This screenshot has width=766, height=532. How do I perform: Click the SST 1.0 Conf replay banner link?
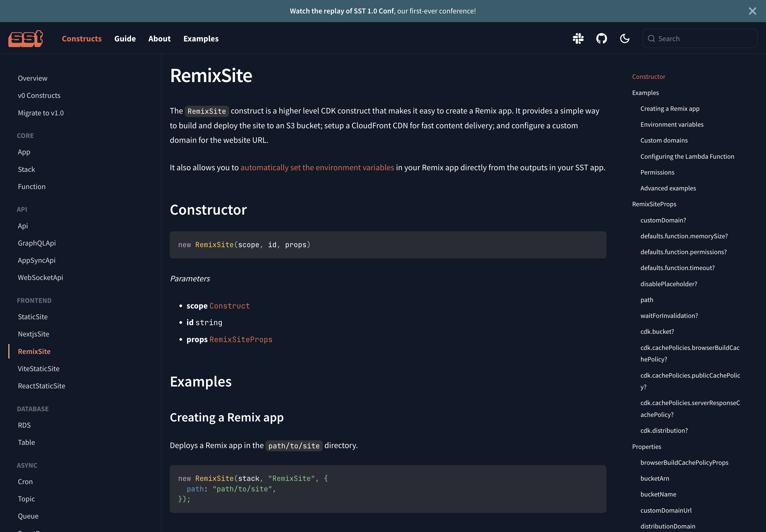click(342, 11)
